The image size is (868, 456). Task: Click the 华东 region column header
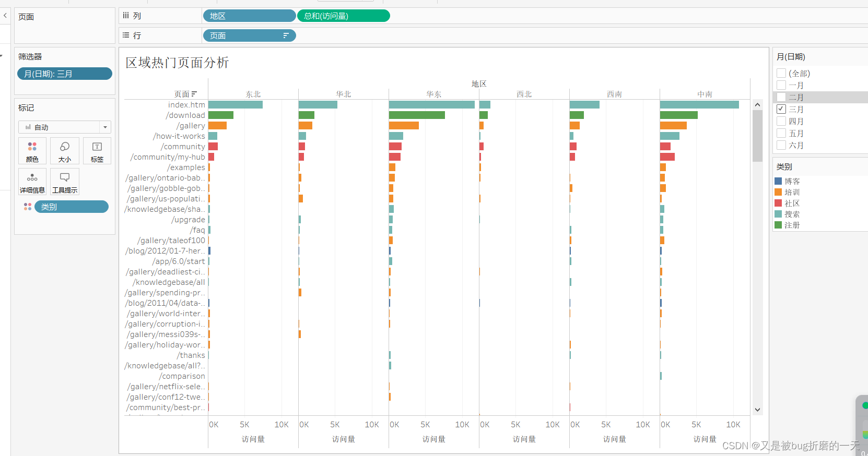coord(434,94)
